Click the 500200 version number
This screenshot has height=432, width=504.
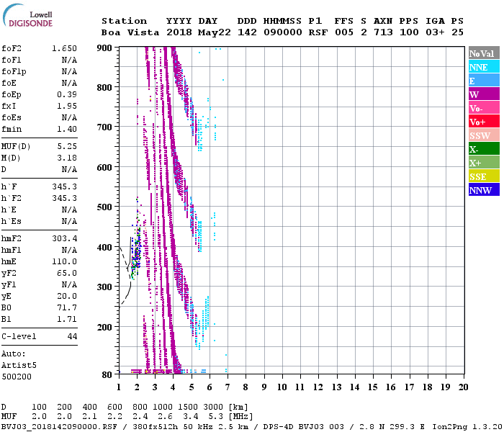tap(17, 377)
